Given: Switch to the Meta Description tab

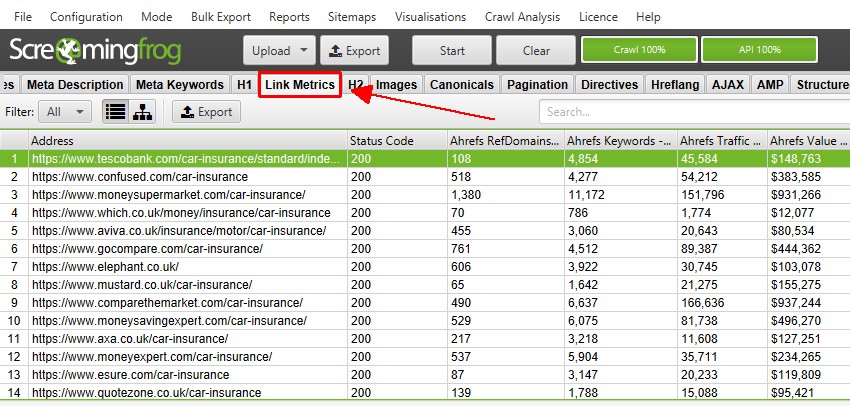Looking at the screenshot, I should pyautogui.click(x=75, y=85).
